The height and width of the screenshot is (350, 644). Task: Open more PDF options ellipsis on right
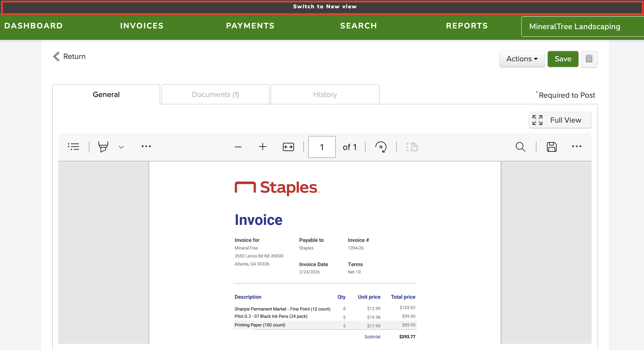tap(577, 146)
